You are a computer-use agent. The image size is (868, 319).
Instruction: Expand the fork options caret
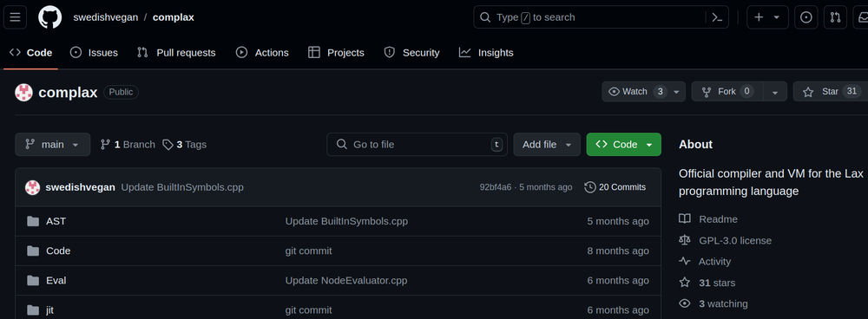tap(775, 92)
